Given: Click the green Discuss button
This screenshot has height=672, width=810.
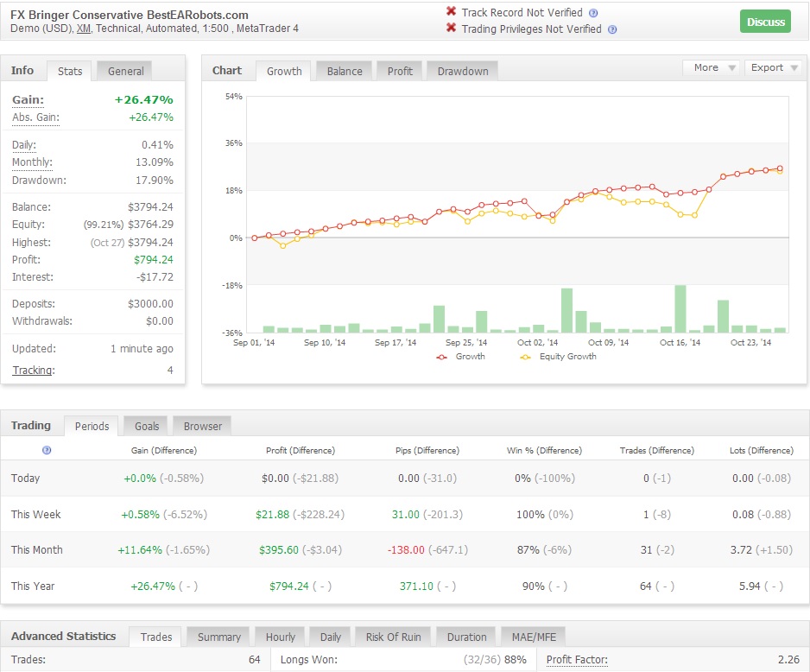Looking at the screenshot, I should click(766, 22).
